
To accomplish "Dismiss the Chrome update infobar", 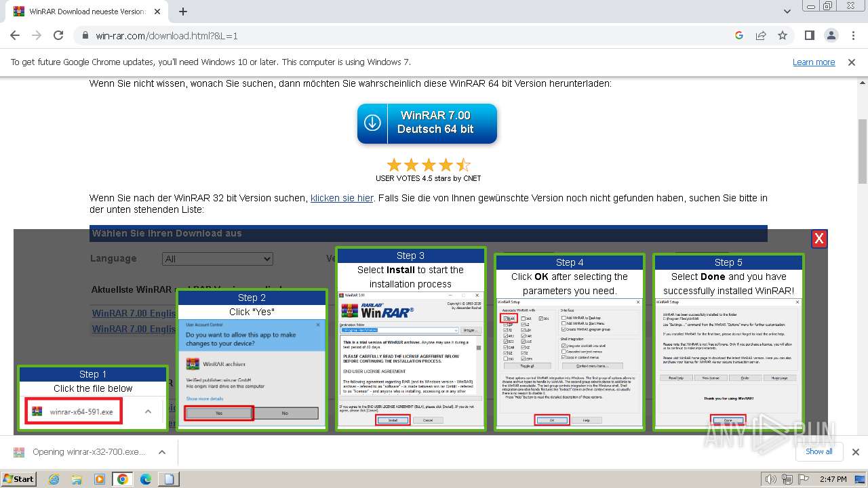I will click(852, 62).
